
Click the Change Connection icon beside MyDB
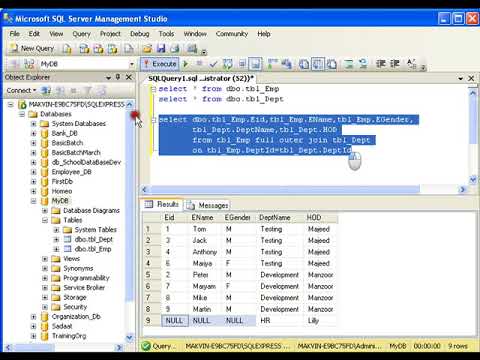tap(29, 64)
